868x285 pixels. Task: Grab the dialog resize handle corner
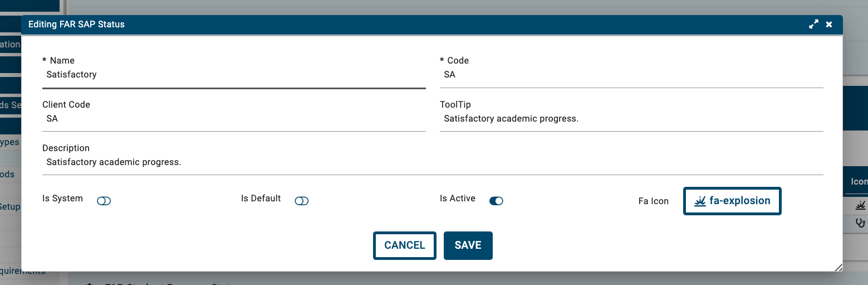[x=838, y=268]
